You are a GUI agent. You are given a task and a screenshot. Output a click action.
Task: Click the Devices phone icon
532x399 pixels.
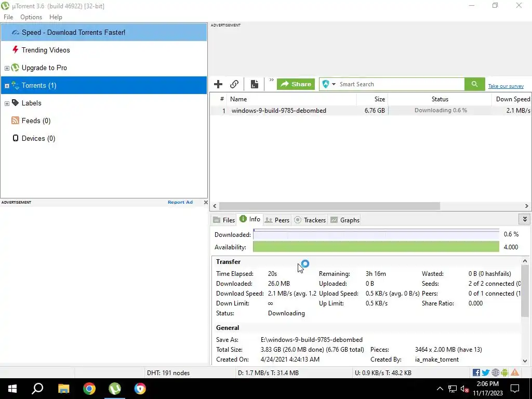point(15,138)
